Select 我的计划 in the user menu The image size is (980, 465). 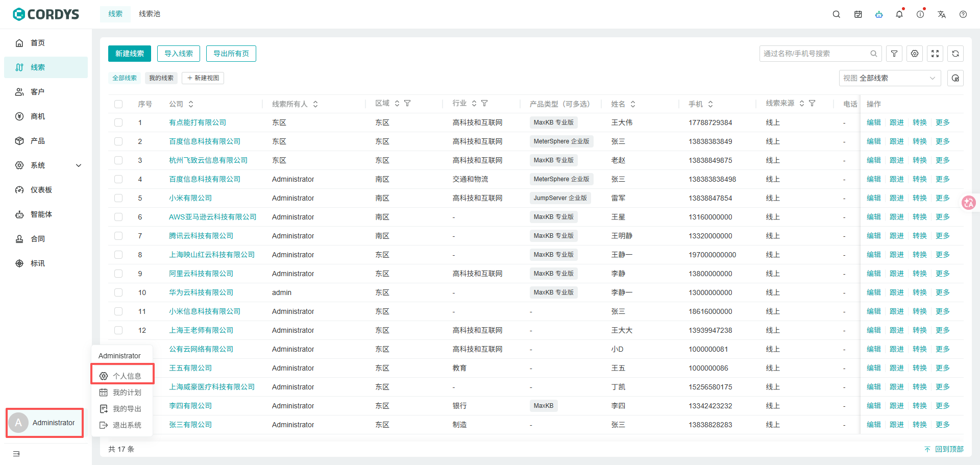tap(127, 392)
